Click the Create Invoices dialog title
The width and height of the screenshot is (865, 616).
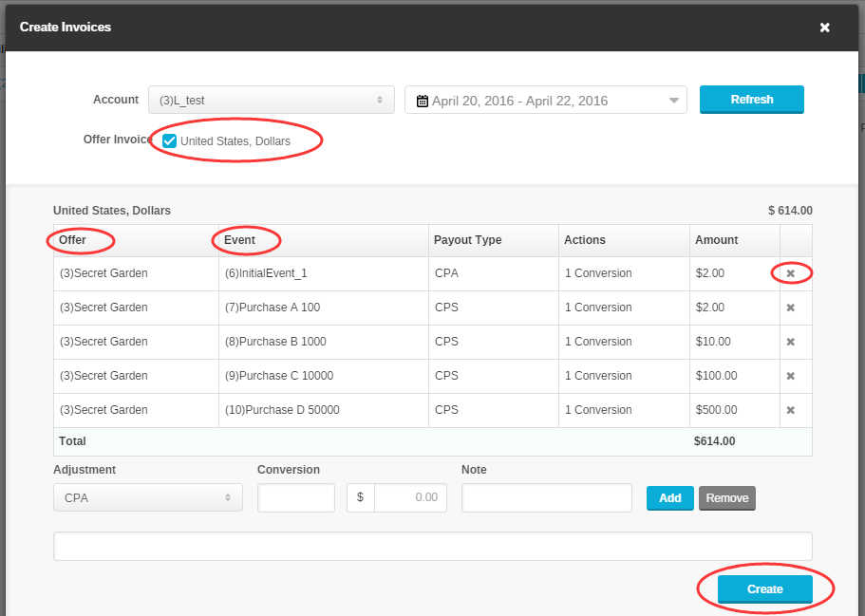click(66, 27)
